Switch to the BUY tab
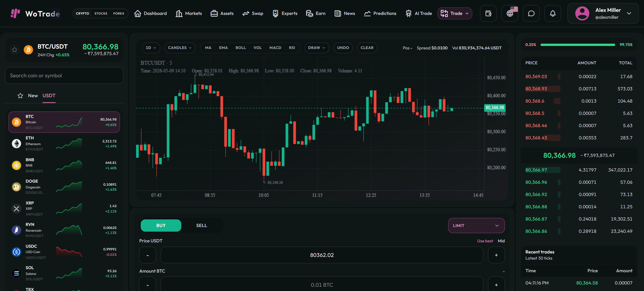 [161, 226]
